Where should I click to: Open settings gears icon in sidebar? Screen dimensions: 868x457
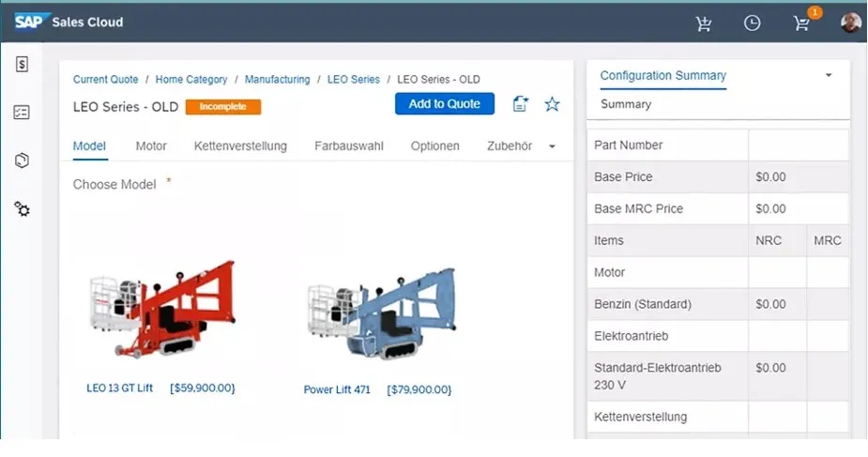[x=23, y=208]
